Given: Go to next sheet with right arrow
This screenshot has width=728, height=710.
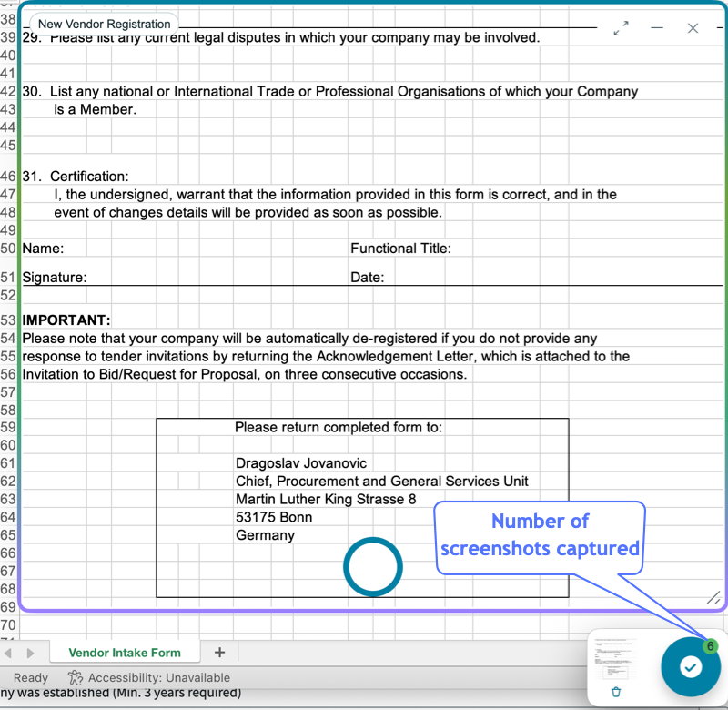Looking at the screenshot, I should point(30,653).
